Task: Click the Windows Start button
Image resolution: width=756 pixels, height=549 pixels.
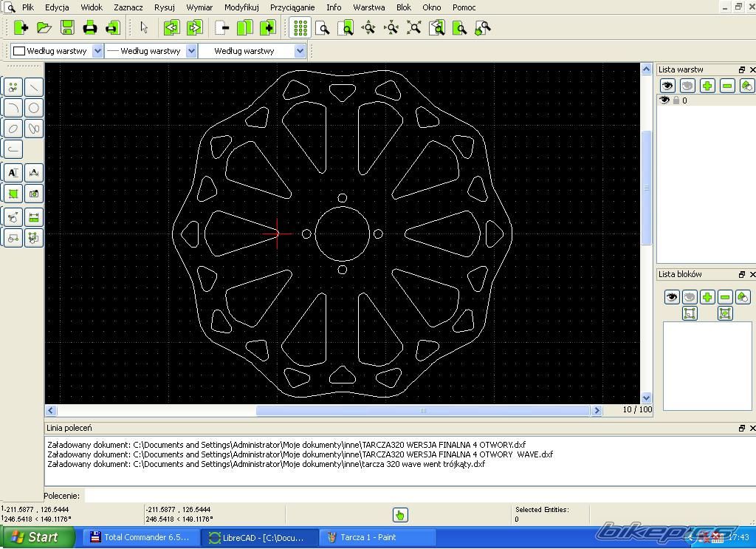Action: coord(38,537)
